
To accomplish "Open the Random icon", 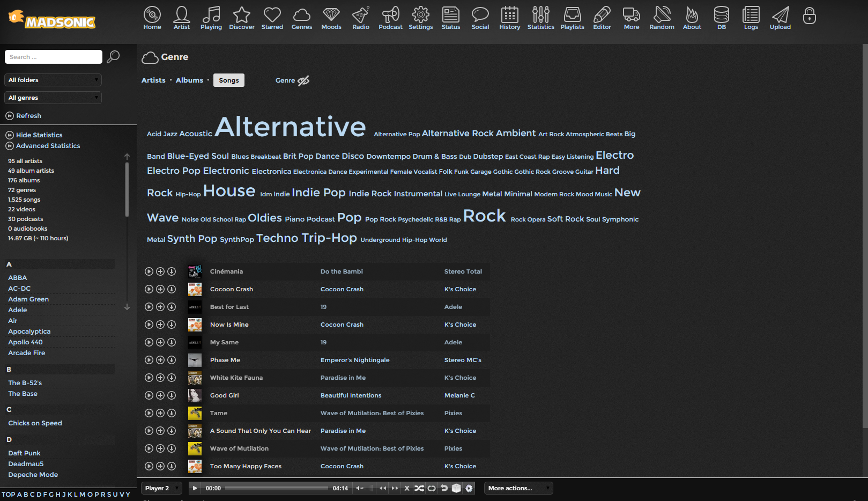I will pos(662,18).
